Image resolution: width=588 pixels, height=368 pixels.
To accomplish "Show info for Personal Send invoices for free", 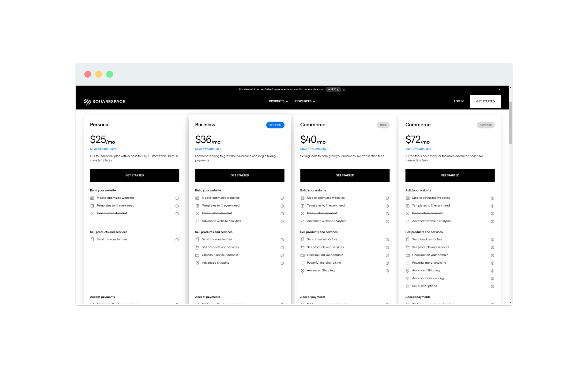I will point(177,240).
